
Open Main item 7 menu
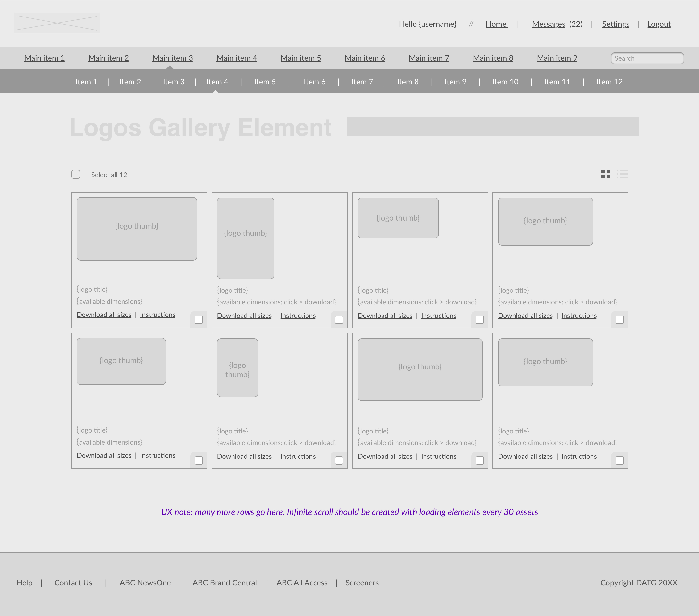[428, 58]
